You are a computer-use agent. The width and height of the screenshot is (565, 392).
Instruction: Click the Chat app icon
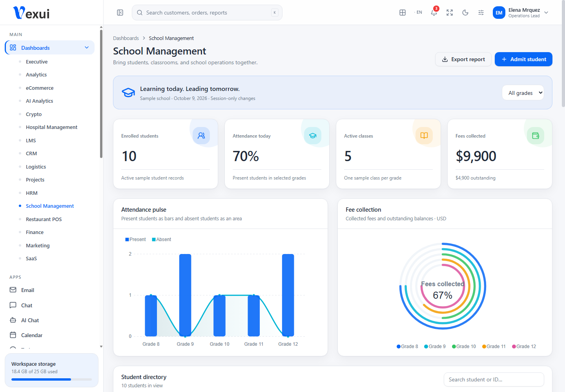(13, 305)
